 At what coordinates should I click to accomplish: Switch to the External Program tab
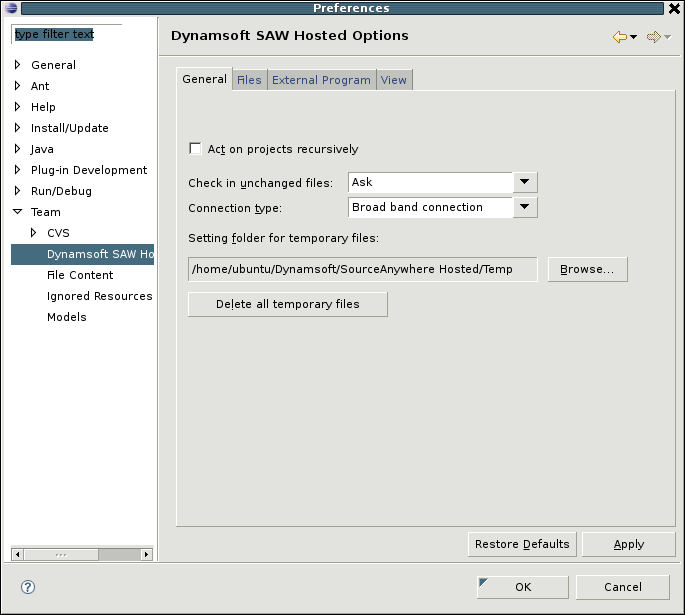[321, 80]
